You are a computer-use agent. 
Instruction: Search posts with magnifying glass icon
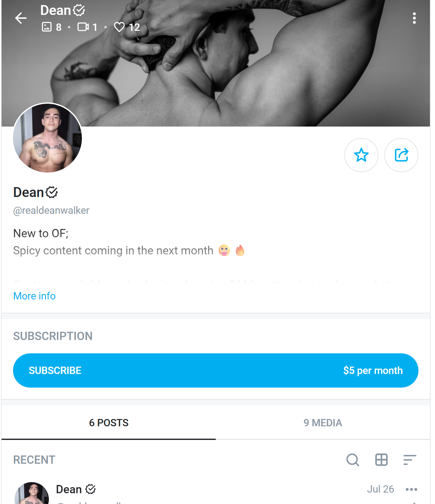[353, 460]
